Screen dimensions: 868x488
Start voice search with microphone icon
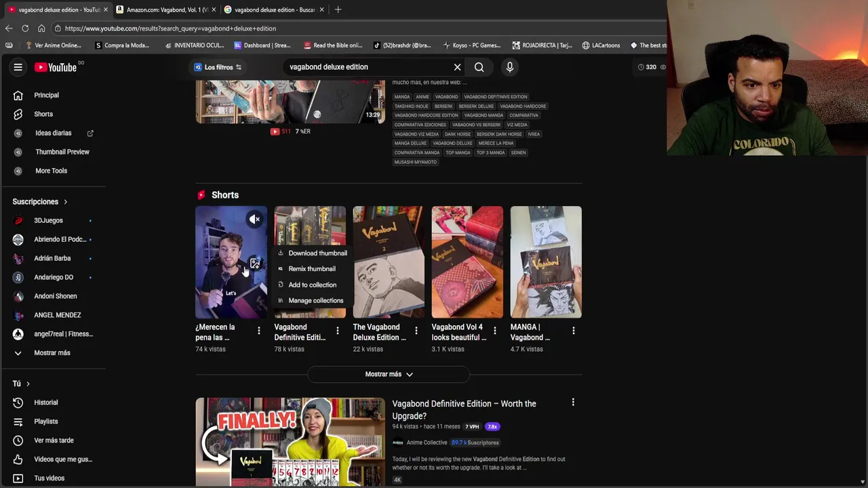tap(510, 67)
